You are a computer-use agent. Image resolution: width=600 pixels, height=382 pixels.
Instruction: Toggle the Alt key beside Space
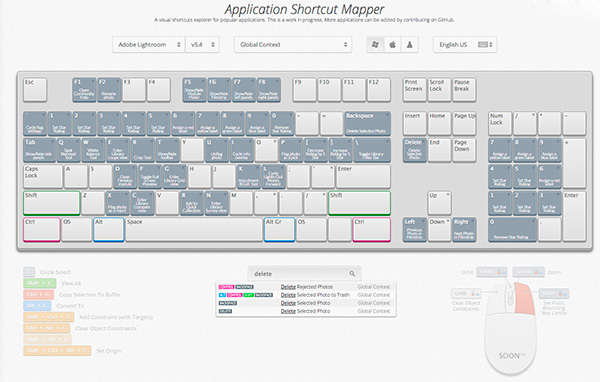coord(109,230)
